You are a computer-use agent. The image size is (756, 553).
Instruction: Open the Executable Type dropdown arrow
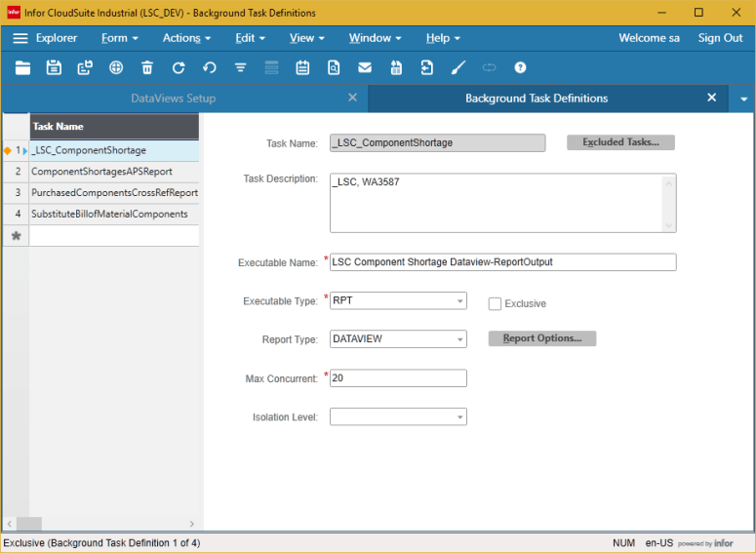pos(460,301)
